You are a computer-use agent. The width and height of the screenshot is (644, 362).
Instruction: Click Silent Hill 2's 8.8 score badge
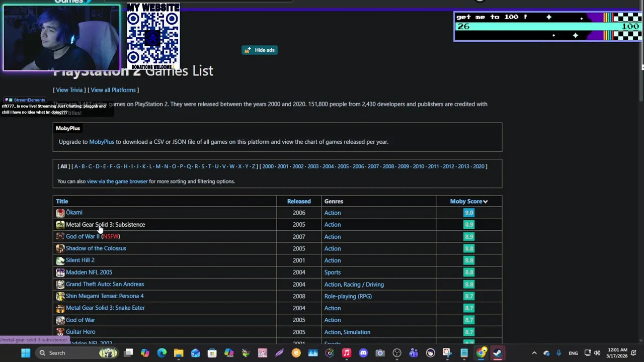[x=469, y=260]
